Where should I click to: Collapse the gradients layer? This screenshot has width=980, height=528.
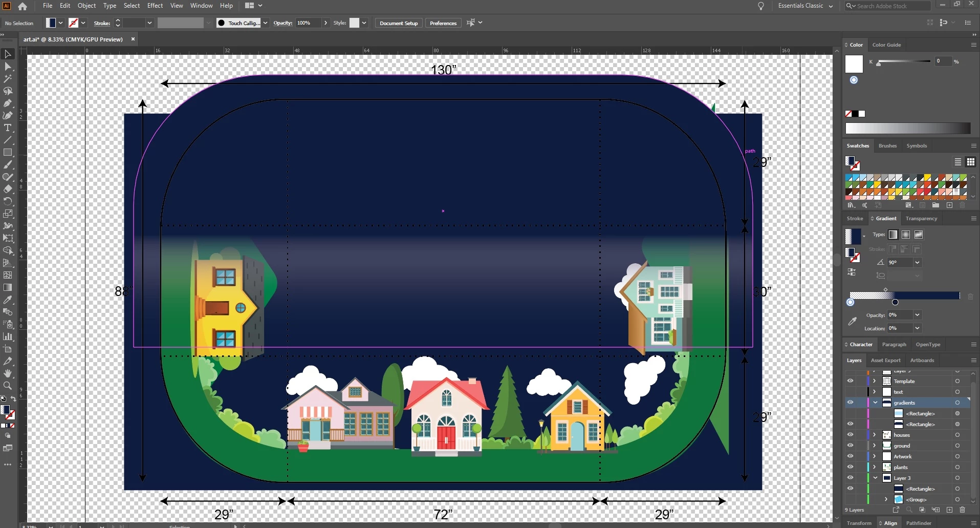(x=875, y=403)
